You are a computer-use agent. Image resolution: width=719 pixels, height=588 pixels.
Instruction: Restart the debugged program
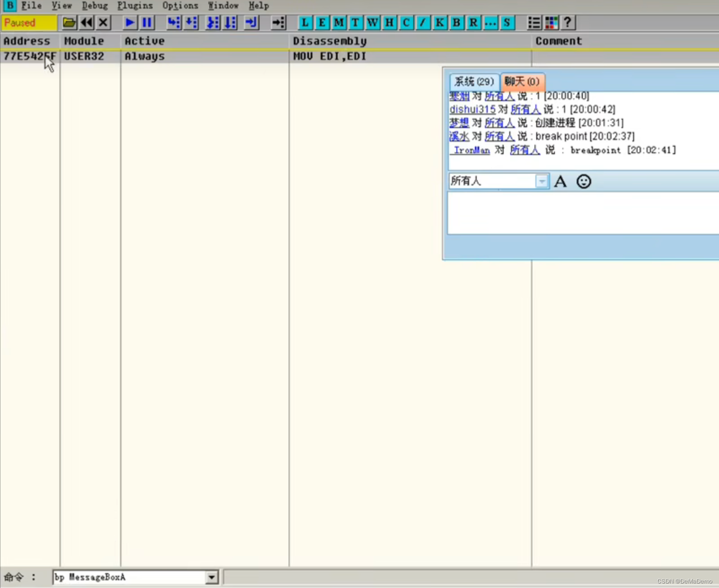click(87, 22)
